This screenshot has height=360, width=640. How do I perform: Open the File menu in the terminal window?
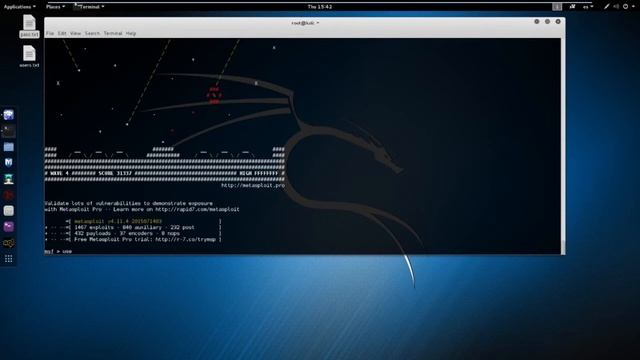[x=50, y=33]
